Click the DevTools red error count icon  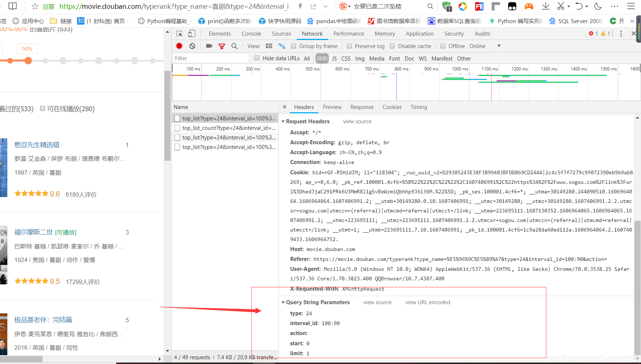tap(591, 33)
